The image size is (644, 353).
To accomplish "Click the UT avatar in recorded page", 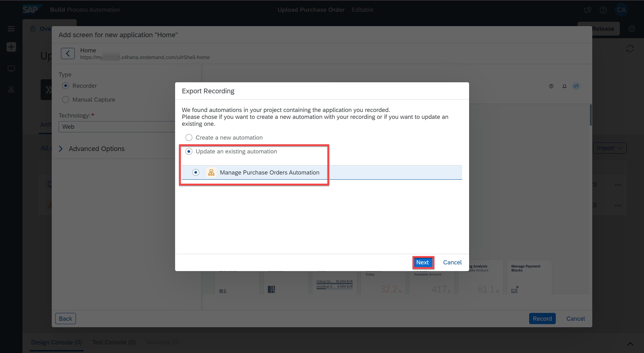I will coord(576,86).
